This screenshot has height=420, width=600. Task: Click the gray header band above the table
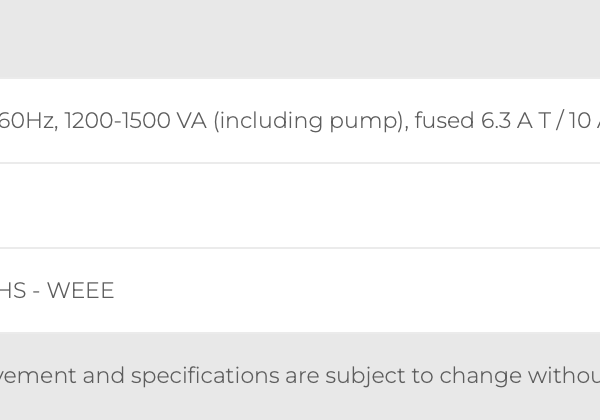(x=300, y=39)
